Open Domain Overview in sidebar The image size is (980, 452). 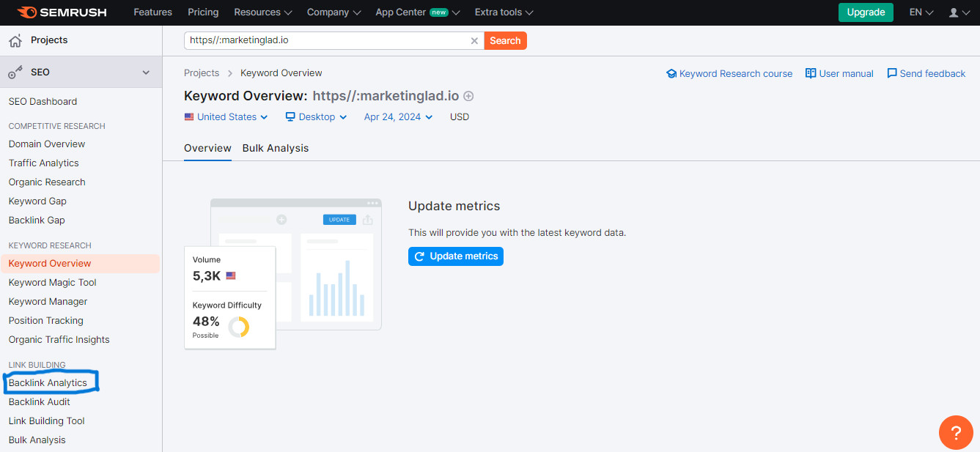[x=47, y=144]
